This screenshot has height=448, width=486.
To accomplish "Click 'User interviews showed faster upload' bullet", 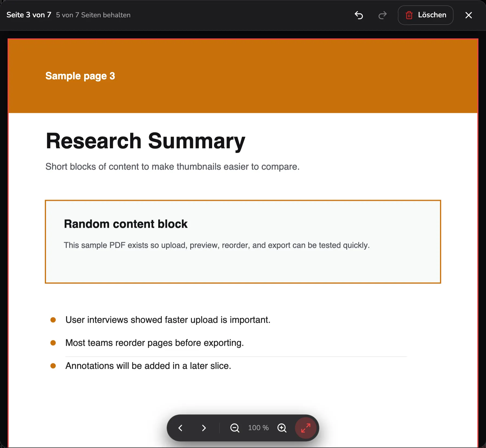I will pos(168,320).
